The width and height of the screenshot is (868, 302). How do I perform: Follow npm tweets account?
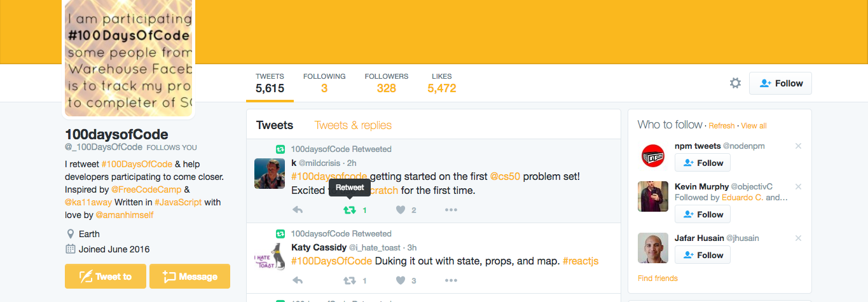coord(703,163)
